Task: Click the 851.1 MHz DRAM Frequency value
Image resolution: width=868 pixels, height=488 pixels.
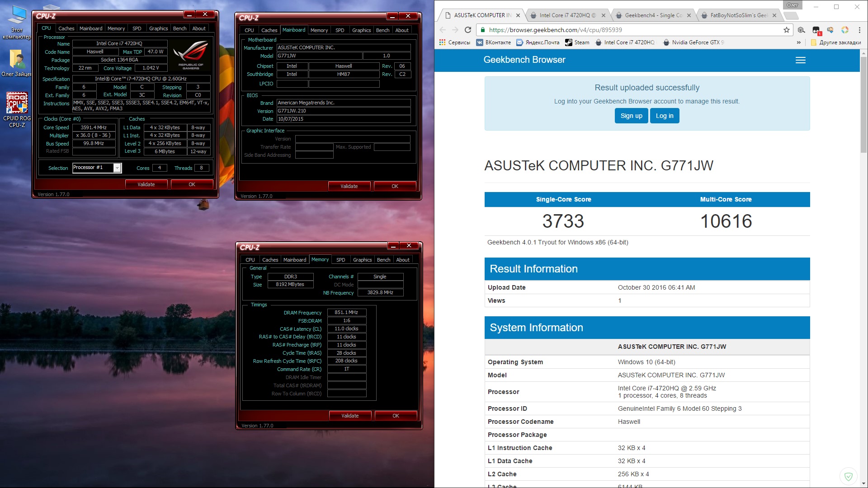Action: pos(346,312)
